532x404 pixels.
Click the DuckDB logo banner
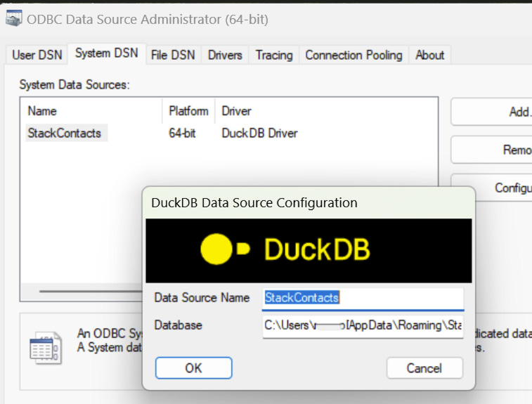(309, 250)
